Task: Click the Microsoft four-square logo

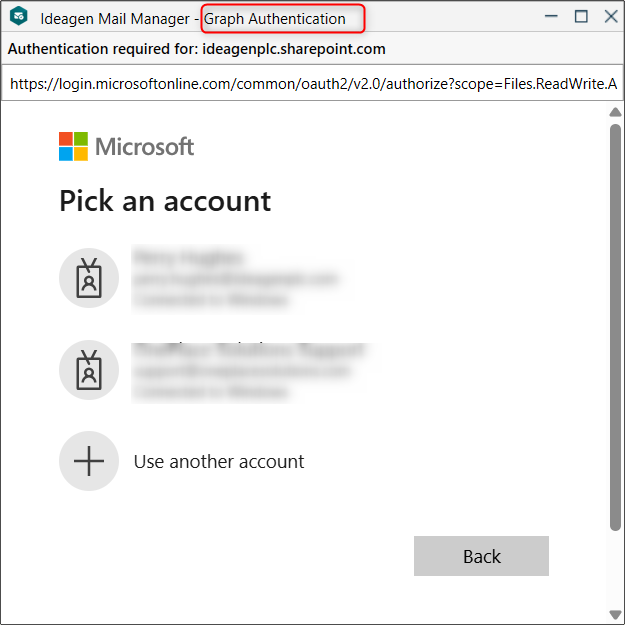Action: click(x=73, y=146)
